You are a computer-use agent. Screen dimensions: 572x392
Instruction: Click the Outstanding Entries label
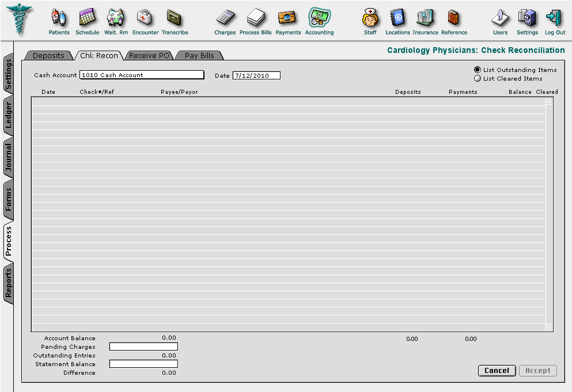tap(64, 355)
